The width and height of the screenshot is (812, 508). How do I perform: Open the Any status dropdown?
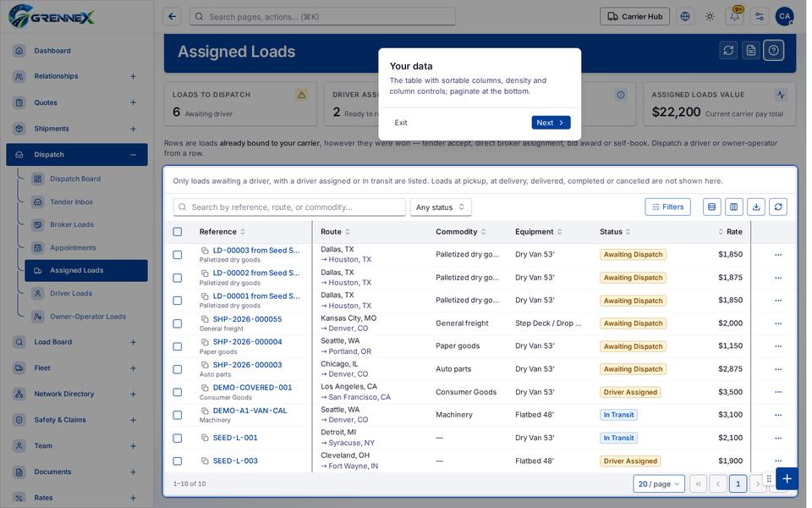pos(440,207)
